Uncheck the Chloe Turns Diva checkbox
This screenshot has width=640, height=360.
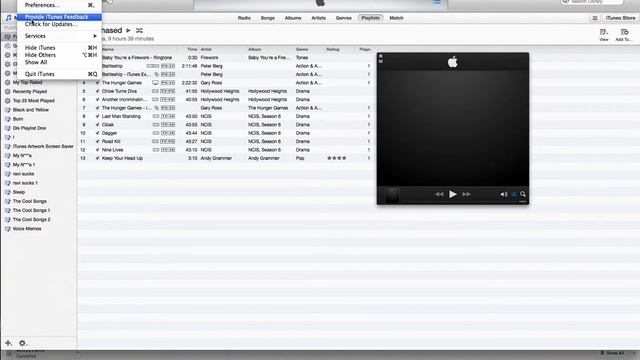[98, 91]
